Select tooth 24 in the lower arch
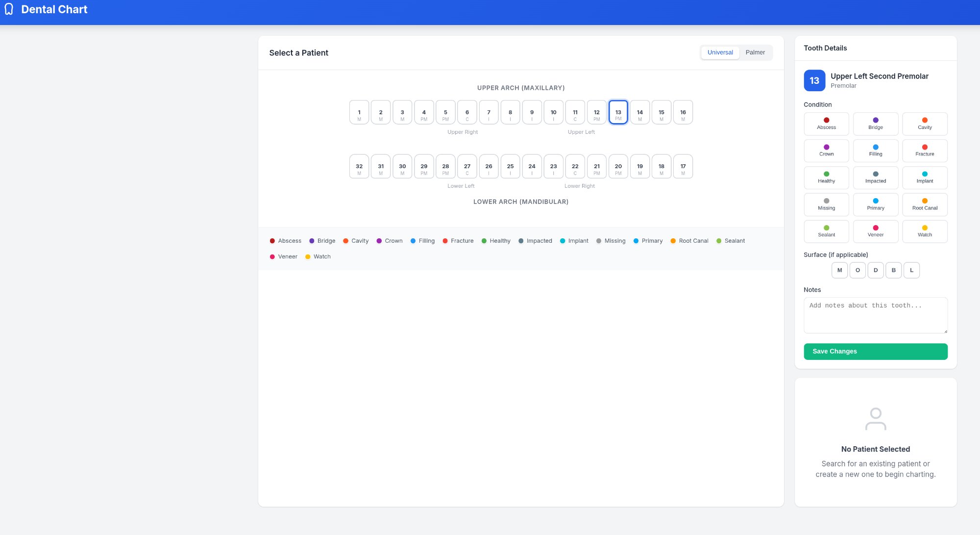Screen dimensions: 980x535 (x=532, y=166)
